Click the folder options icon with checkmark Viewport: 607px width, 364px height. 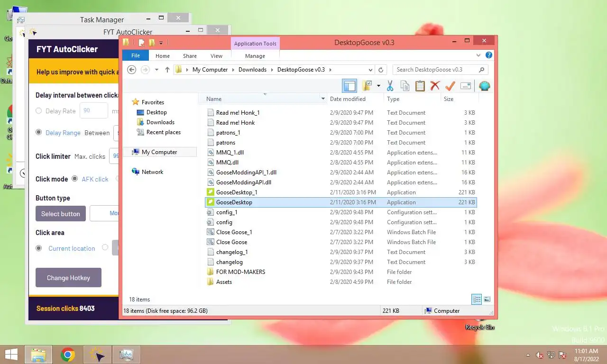coord(367,86)
